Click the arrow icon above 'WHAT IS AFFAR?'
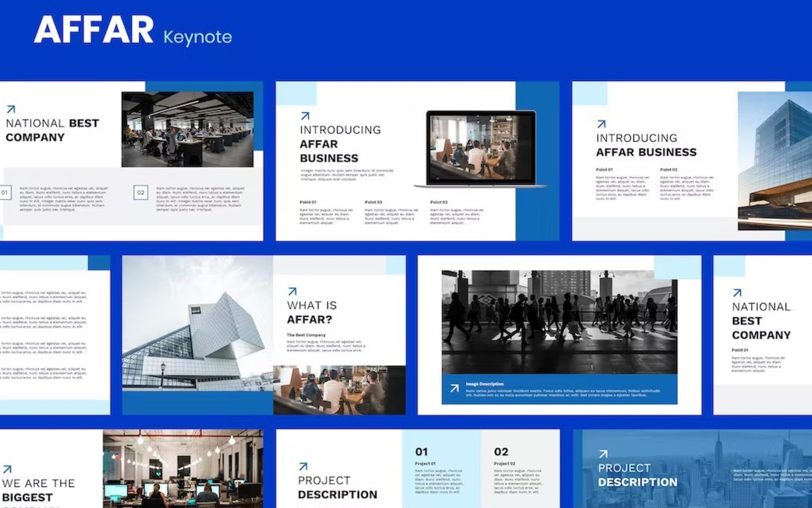 (x=292, y=292)
